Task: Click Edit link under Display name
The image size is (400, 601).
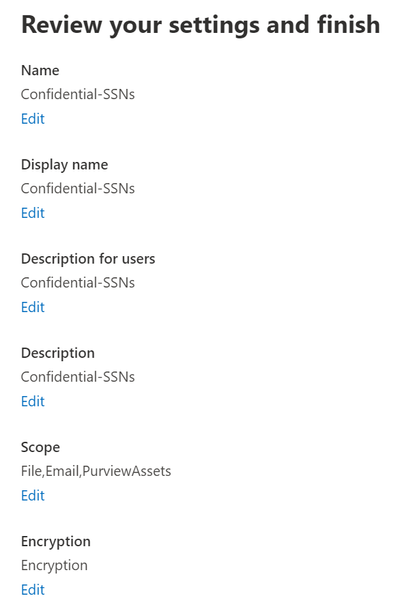Action: [x=33, y=213]
